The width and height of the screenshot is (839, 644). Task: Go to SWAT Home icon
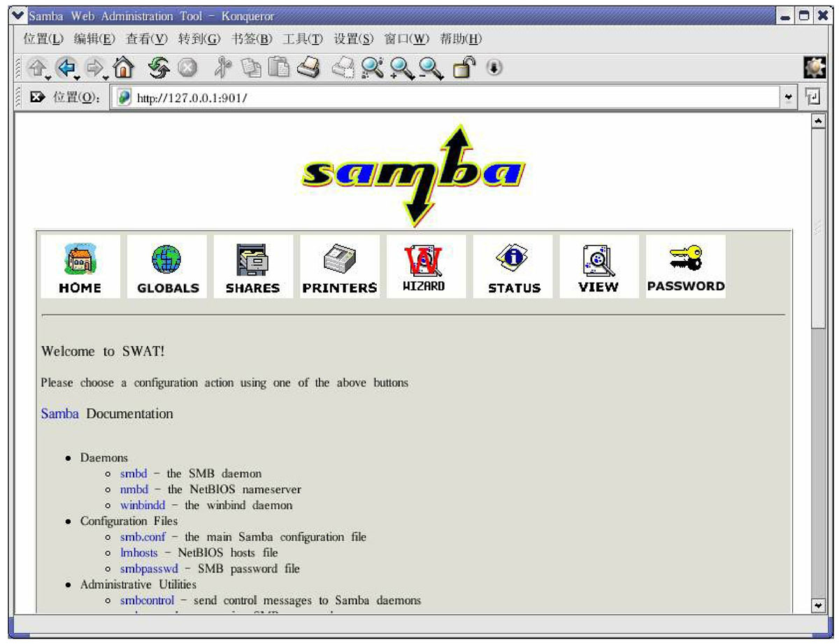(80, 267)
